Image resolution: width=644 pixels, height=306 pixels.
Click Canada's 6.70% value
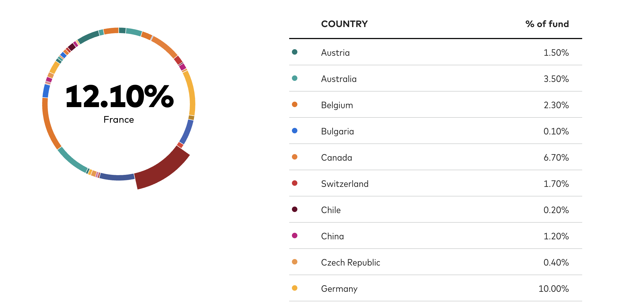pos(556,158)
